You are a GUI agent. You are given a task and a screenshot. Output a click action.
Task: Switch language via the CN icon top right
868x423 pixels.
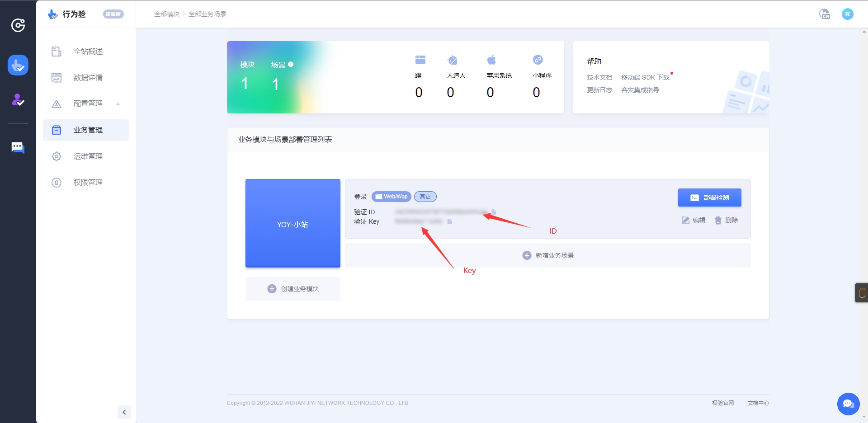tap(825, 14)
